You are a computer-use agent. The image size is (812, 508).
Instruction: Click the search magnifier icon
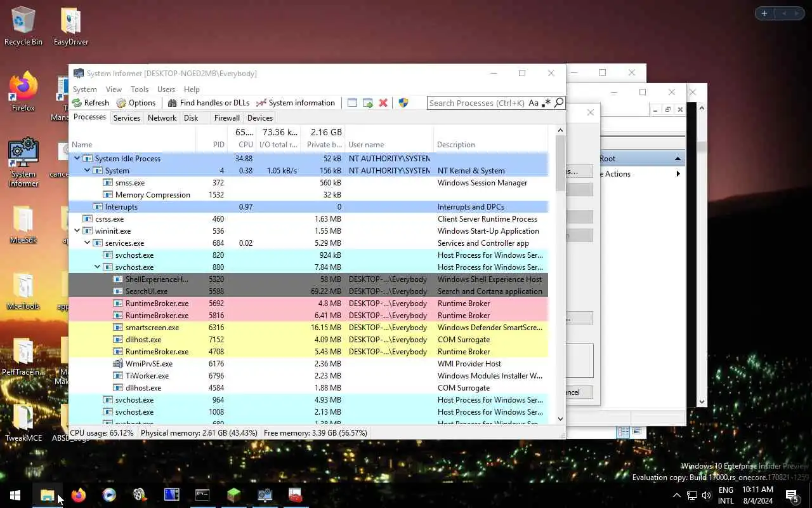[558, 103]
